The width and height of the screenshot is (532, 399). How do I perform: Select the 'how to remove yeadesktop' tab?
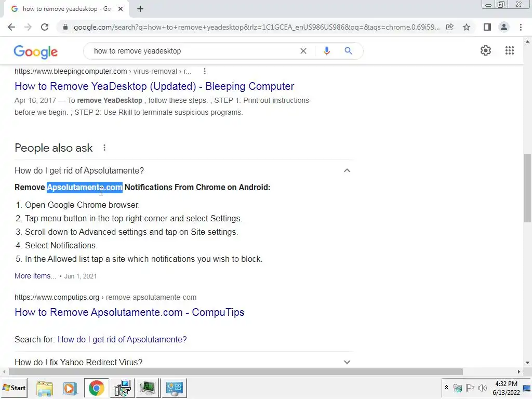[x=67, y=9]
